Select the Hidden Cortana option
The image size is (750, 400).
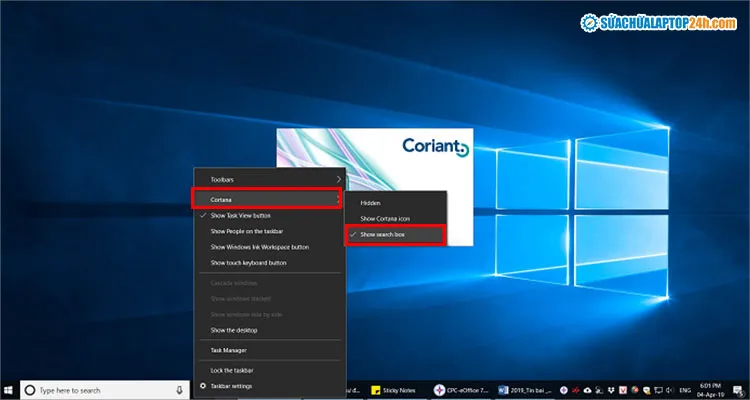396,203
